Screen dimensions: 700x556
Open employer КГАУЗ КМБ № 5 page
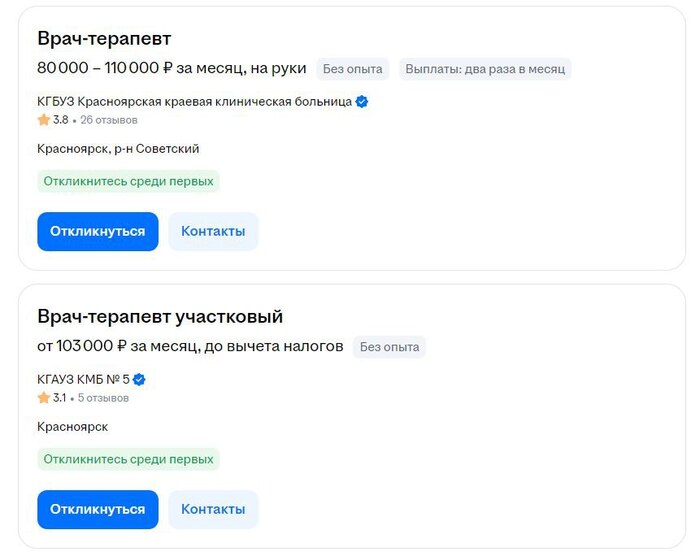tap(83, 380)
